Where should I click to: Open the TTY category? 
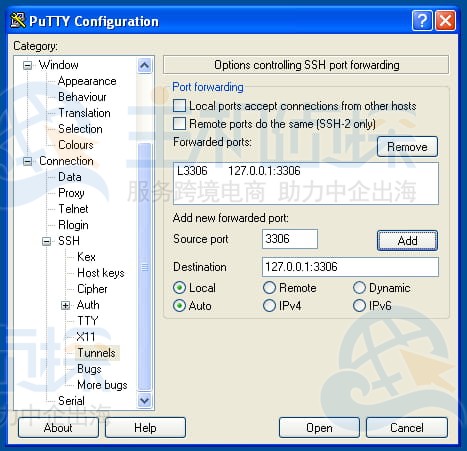click(x=88, y=321)
